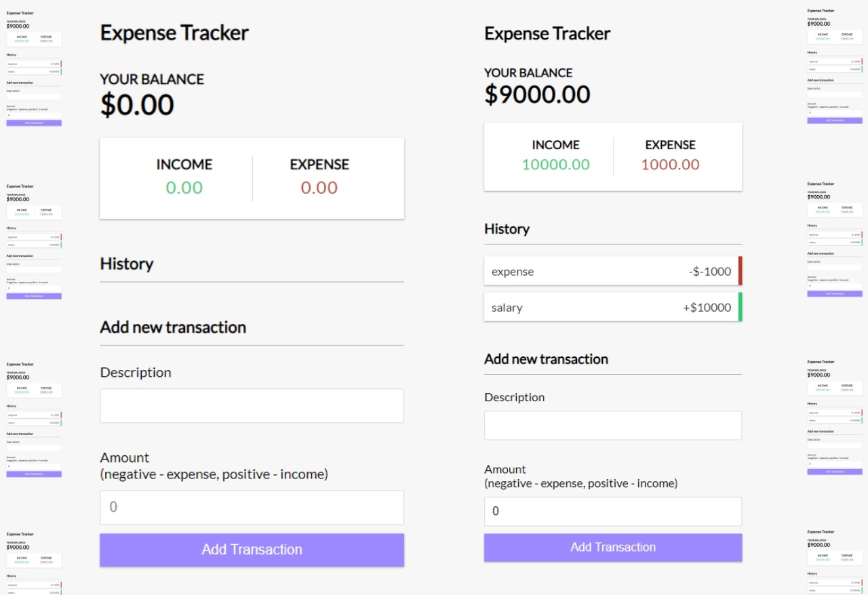Click the green 0.00 income value
The width and height of the screenshot is (868, 595).
pos(184,188)
